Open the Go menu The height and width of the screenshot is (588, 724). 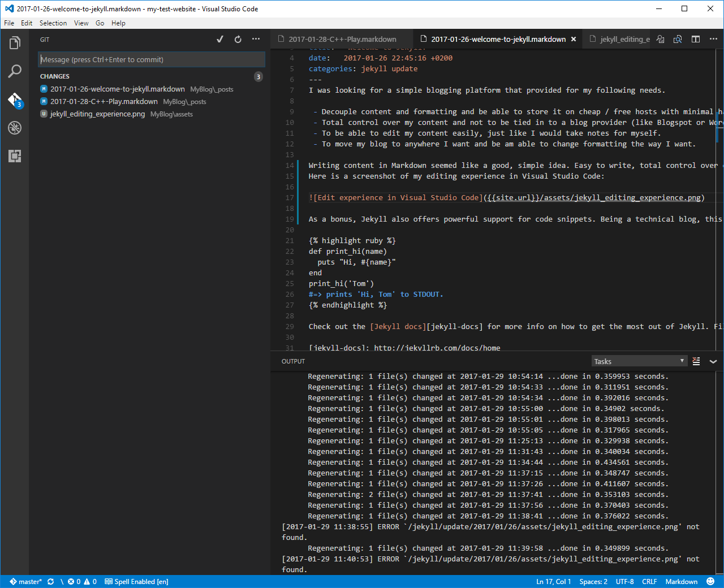click(x=100, y=23)
